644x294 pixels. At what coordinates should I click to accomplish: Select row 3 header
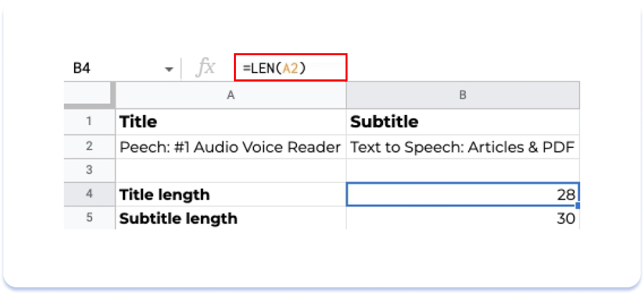click(89, 170)
